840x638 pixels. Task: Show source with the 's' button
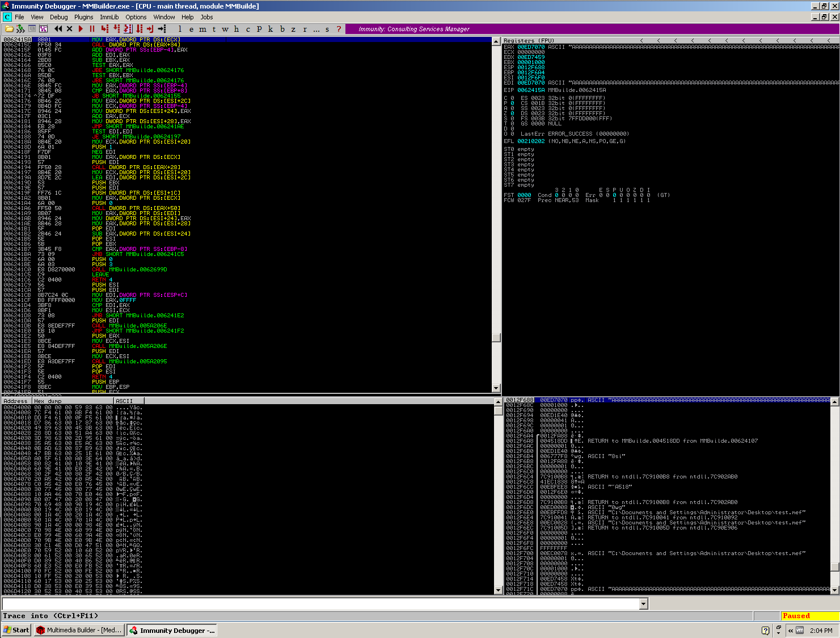(x=327, y=29)
